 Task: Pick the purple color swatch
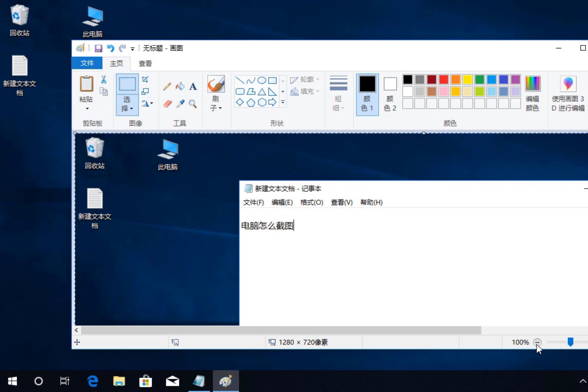click(515, 79)
